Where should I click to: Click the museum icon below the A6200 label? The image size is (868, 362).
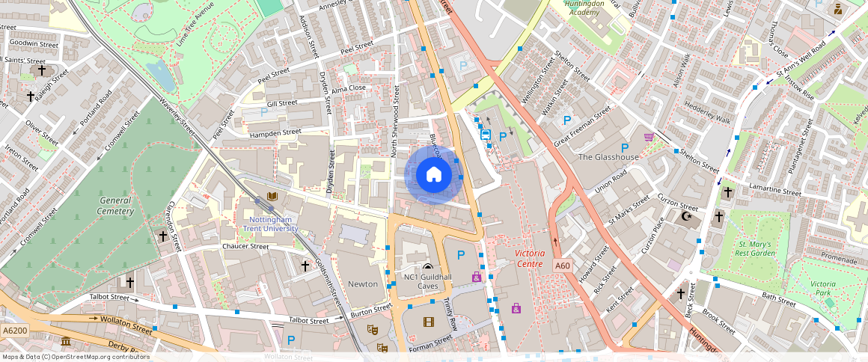pos(66,342)
